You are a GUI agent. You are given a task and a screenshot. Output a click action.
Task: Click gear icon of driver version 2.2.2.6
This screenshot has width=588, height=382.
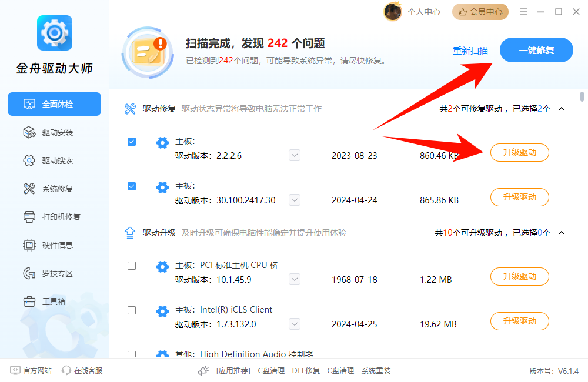click(162, 143)
